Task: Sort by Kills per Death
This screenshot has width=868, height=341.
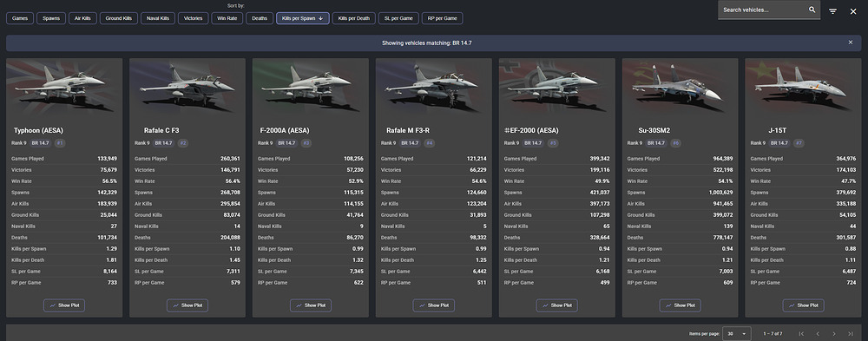Action: 354,18
